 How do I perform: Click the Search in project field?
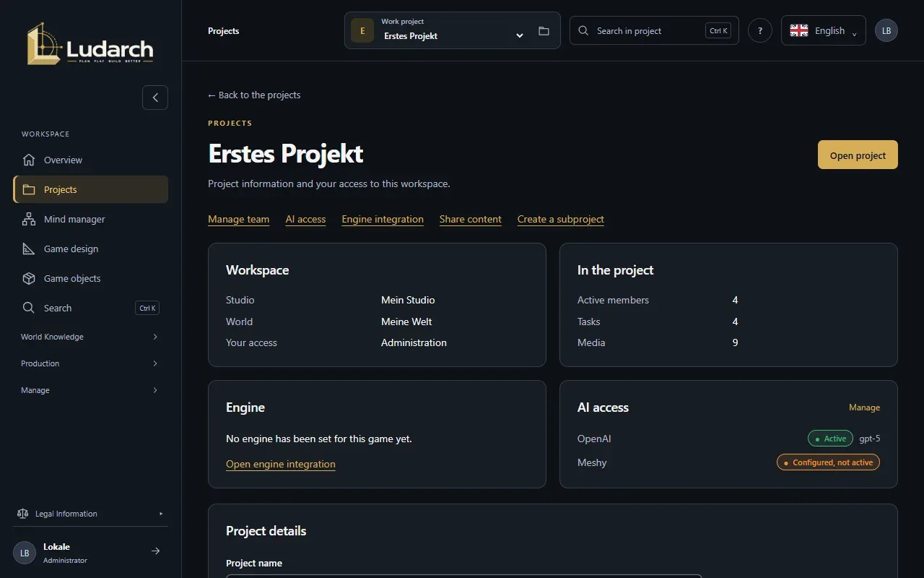click(654, 30)
